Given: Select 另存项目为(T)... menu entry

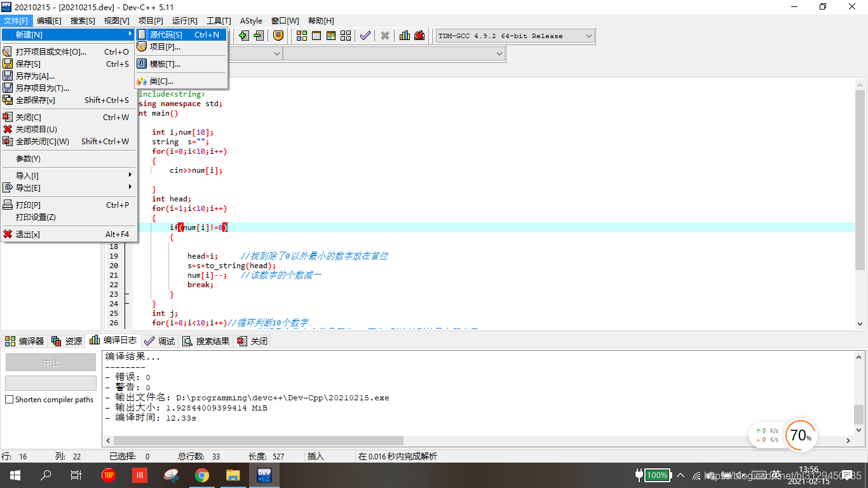Looking at the screenshot, I should pyautogui.click(x=68, y=88).
